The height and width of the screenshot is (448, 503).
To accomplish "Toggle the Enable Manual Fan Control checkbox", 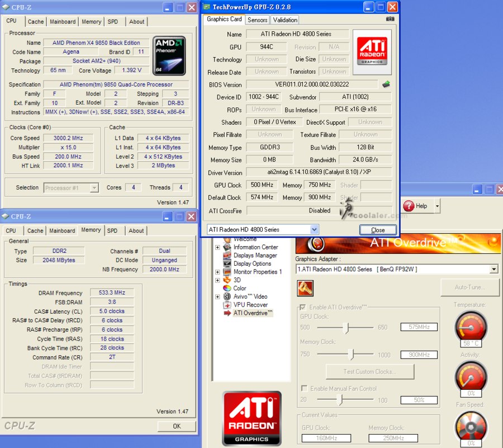I will coord(304,389).
